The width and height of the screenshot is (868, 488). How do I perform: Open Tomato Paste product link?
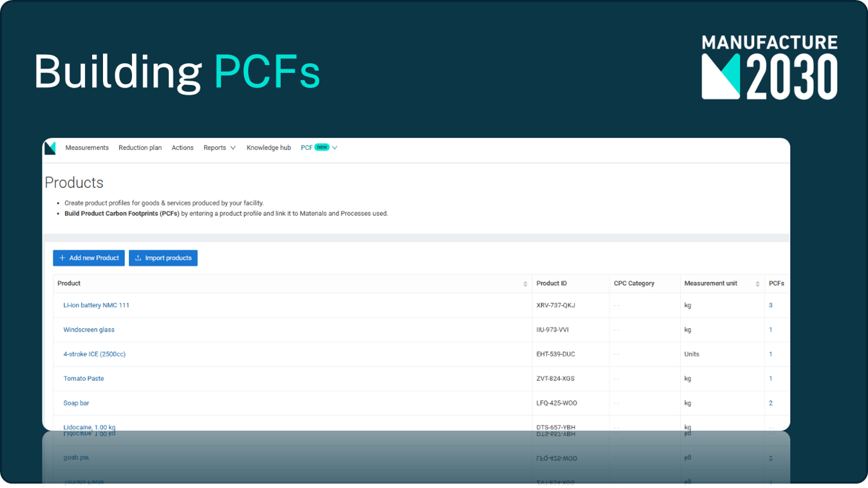tap(83, 379)
